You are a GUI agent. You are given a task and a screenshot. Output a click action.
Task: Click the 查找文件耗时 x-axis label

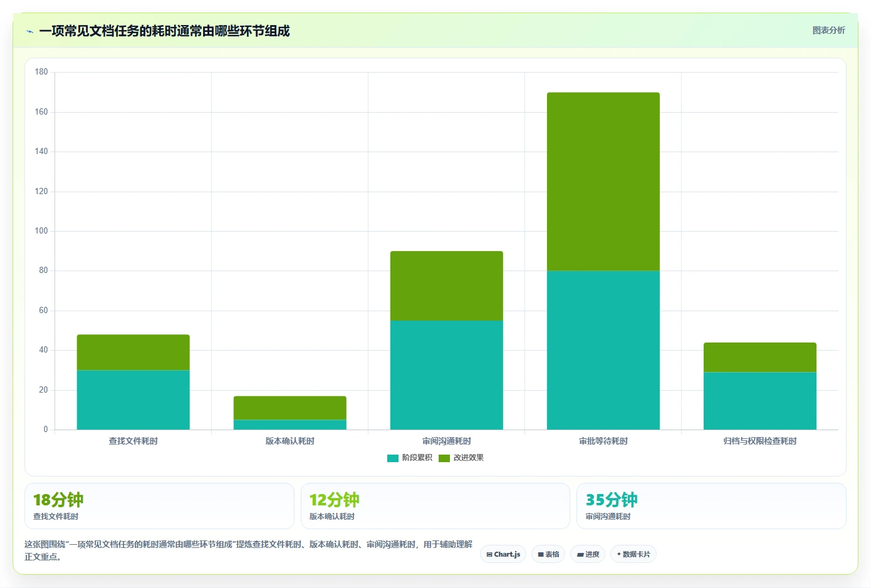pyautogui.click(x=133, y=441)
